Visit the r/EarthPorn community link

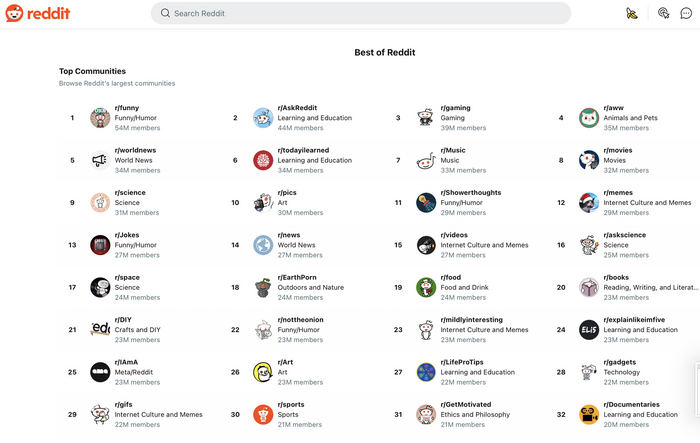point(299,277)
